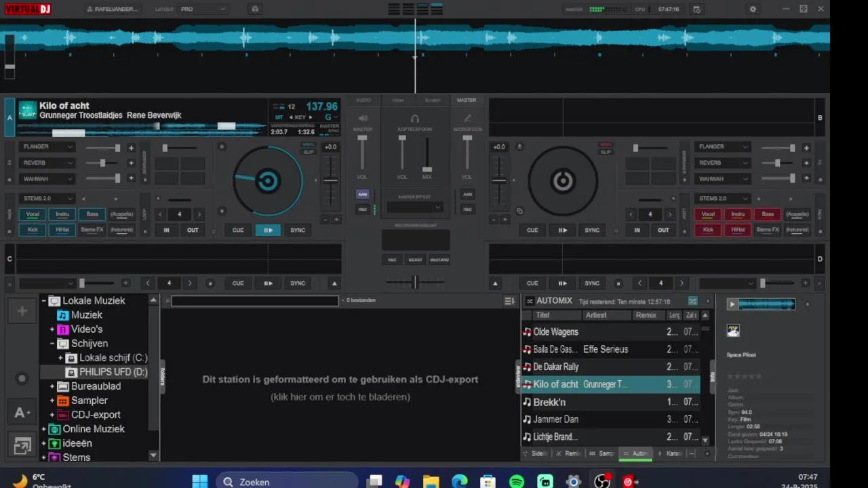Open the list options icon right of search
The height and width of the screenshot is (488, 868).
(509, 301)
